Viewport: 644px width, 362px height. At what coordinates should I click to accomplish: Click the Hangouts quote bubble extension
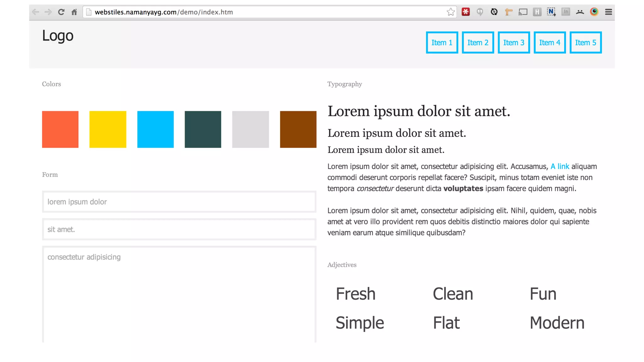coord(480,12)
